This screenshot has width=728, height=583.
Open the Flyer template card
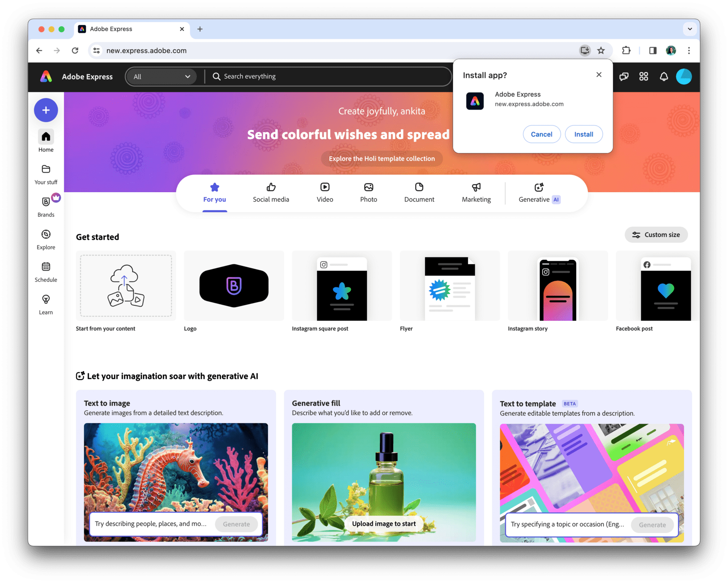click(x=450, y=286)
